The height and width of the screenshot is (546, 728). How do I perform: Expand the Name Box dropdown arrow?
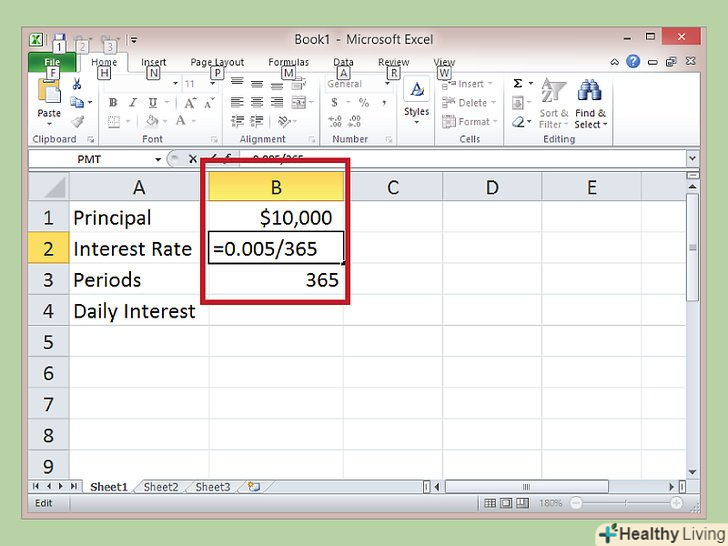(x=158, y=159)
